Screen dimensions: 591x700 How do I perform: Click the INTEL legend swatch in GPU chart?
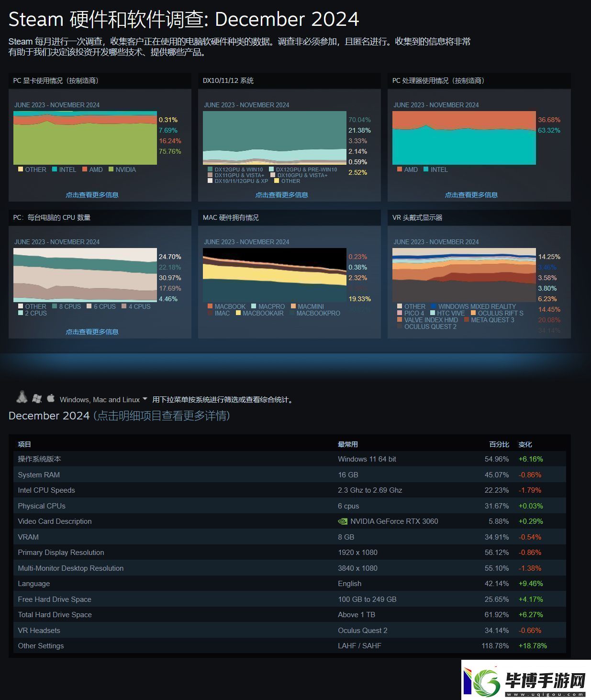pyautogui.click(x=55, y=169)
